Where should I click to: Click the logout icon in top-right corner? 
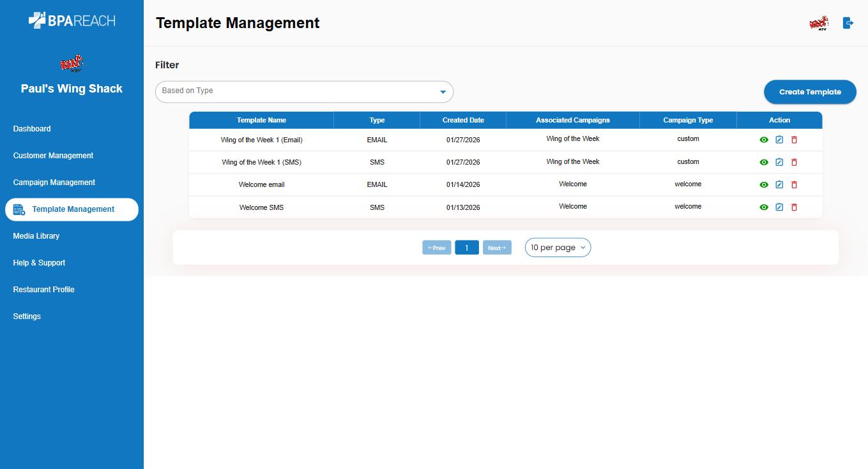[x=848, y=24]
